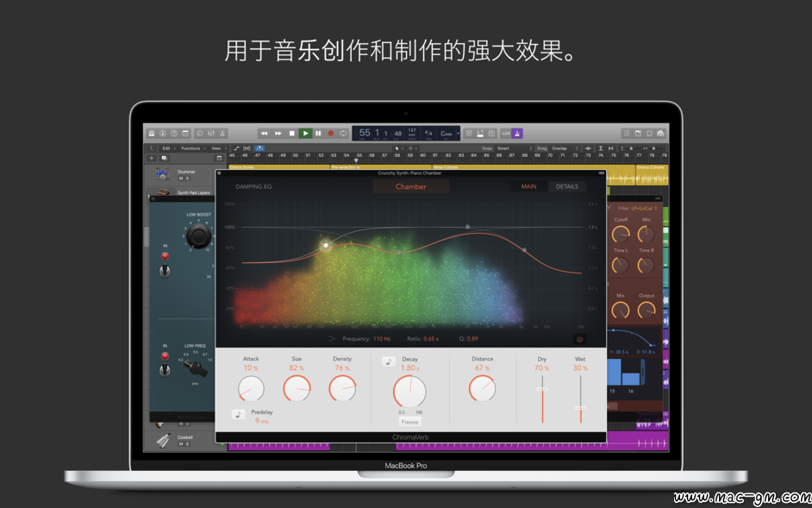
Task: Pause playback with the Pause button
Action: 318,133
